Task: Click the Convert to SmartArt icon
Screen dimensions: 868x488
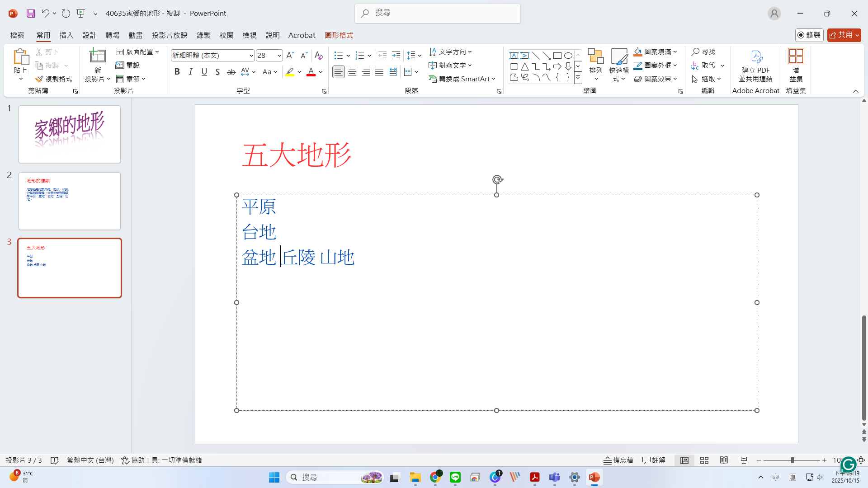Action: click(x=433, y=79)
